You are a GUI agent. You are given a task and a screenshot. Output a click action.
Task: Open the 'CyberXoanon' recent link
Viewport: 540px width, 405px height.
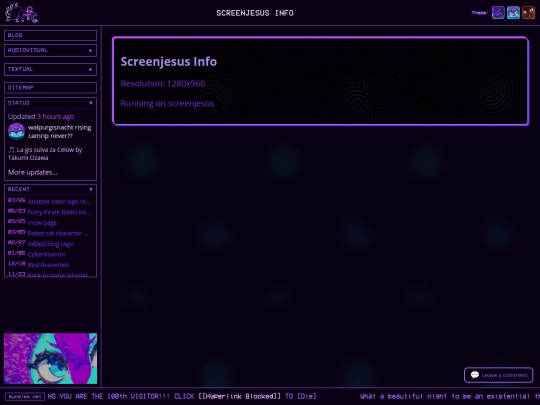coord(46,255)
